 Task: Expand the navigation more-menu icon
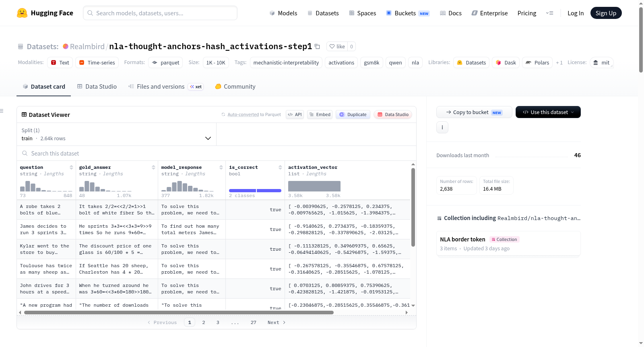pyautogui.click(x=549, y=13)
